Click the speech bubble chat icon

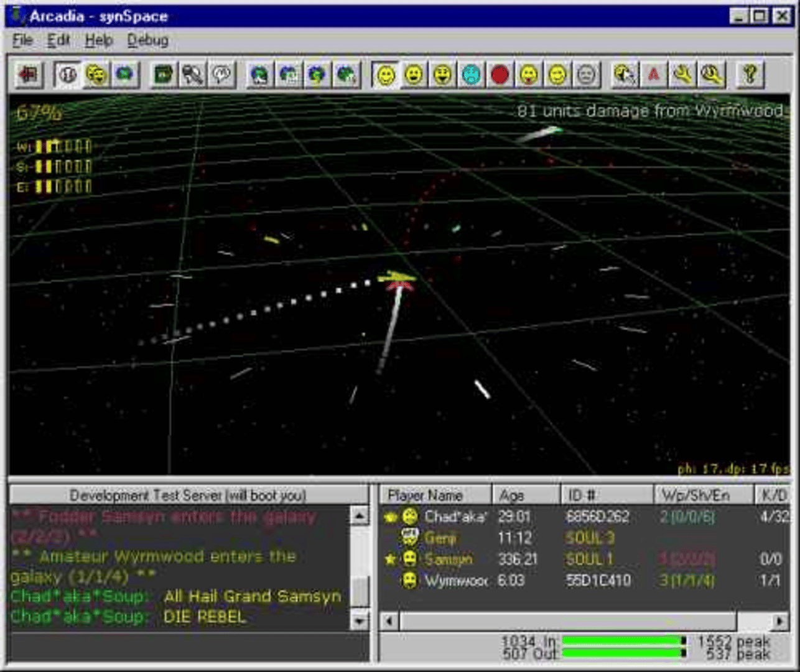tap(221, 75)
